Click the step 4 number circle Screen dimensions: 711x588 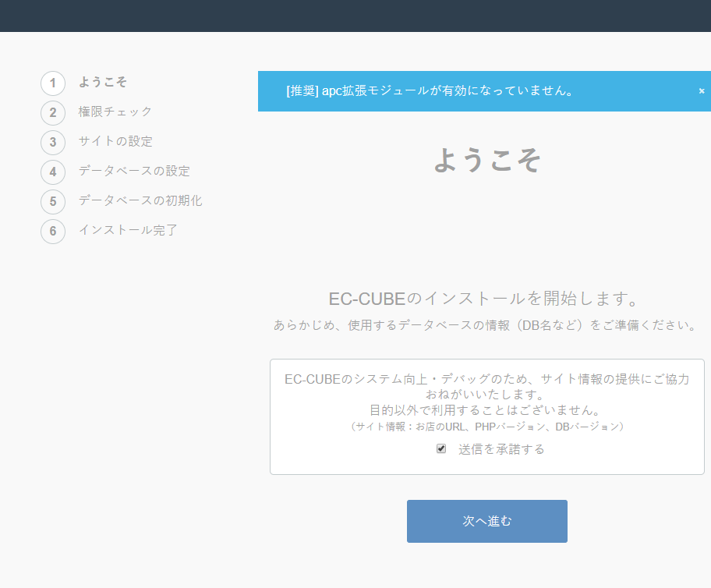[53, 172]
